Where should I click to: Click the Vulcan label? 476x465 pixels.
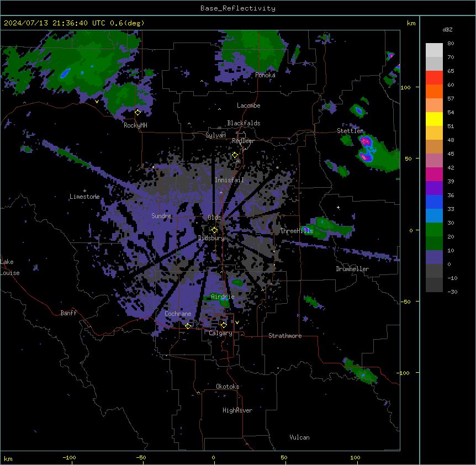pyautogui.click(x=299, y=437)
